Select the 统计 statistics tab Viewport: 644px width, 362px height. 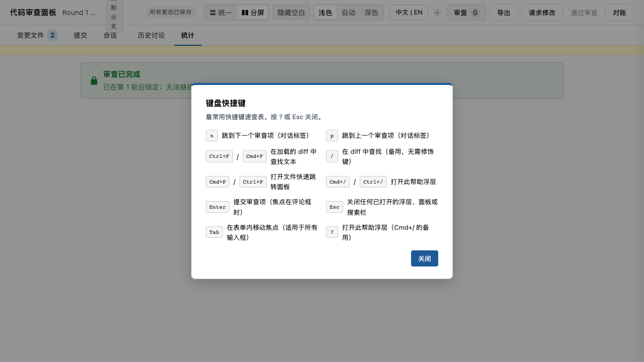(188, 35)
